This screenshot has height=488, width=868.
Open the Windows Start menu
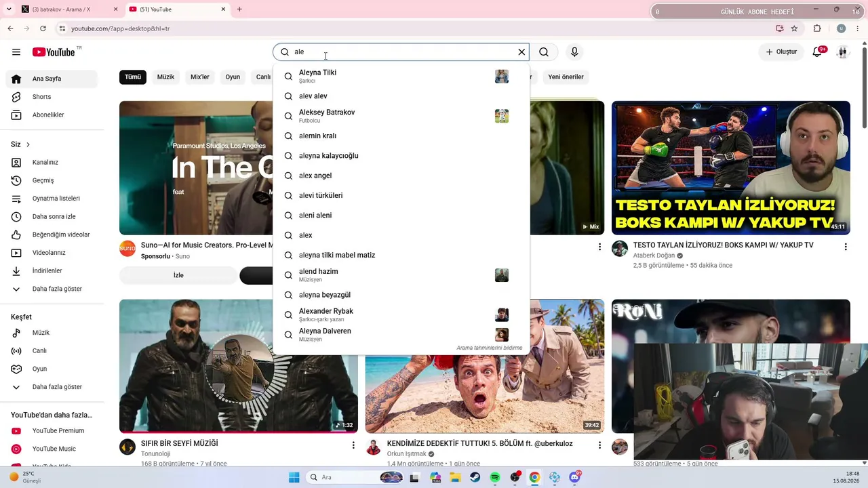(x=294, y=477)
